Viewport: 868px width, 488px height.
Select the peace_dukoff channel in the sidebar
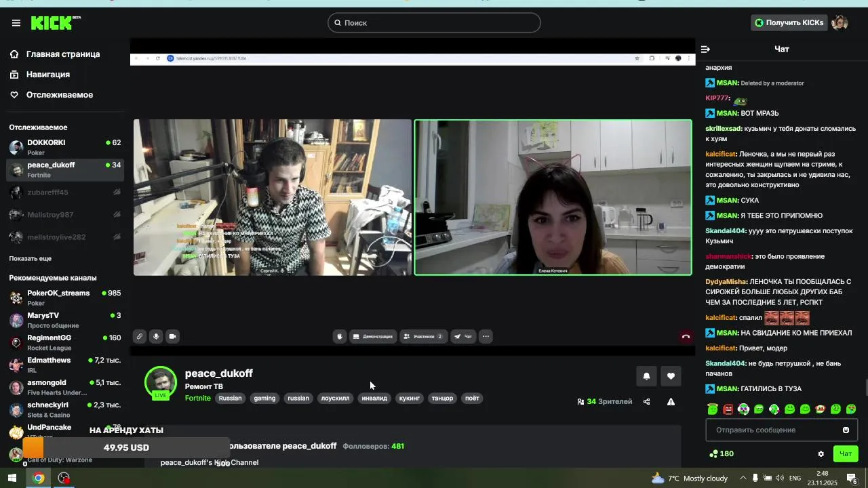click(x=65, y=169)
